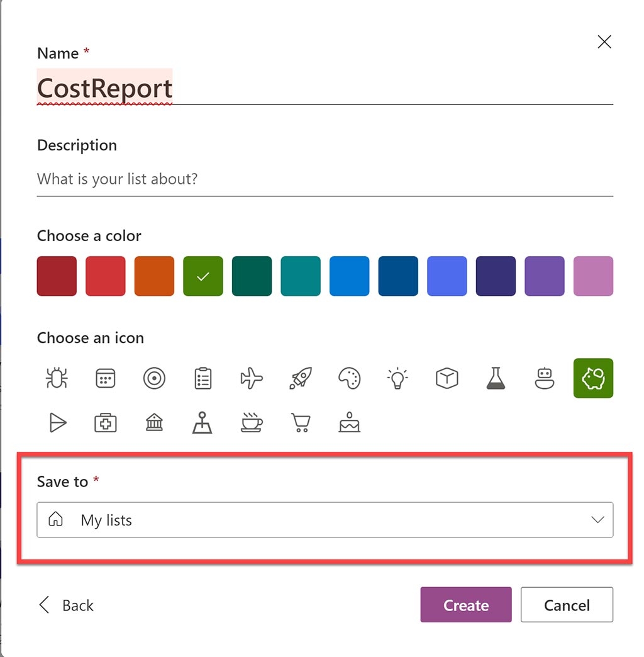Go back using the Back chevron link

tap(65, 605)
